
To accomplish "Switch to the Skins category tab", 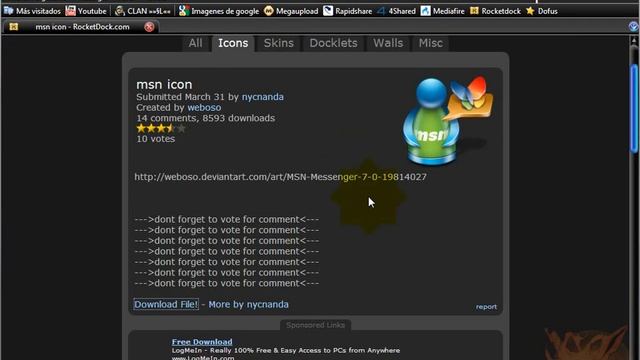I will (278, 43).
